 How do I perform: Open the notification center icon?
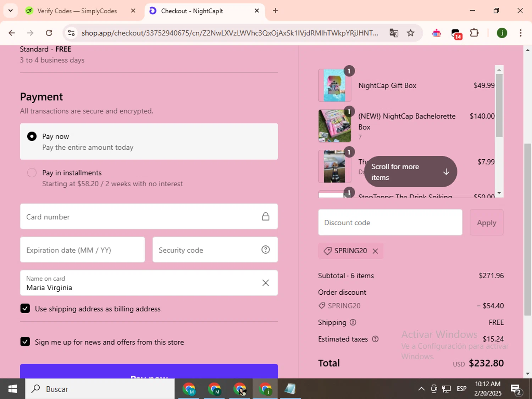click(x=516, y=389)
